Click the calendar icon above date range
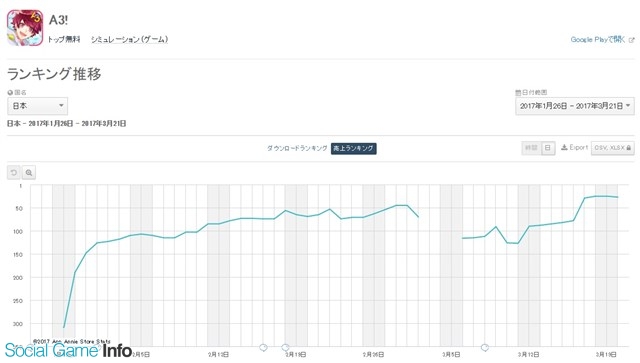This screenshot has height=363, width=640. pyautogui.click(x=518, y=93)
